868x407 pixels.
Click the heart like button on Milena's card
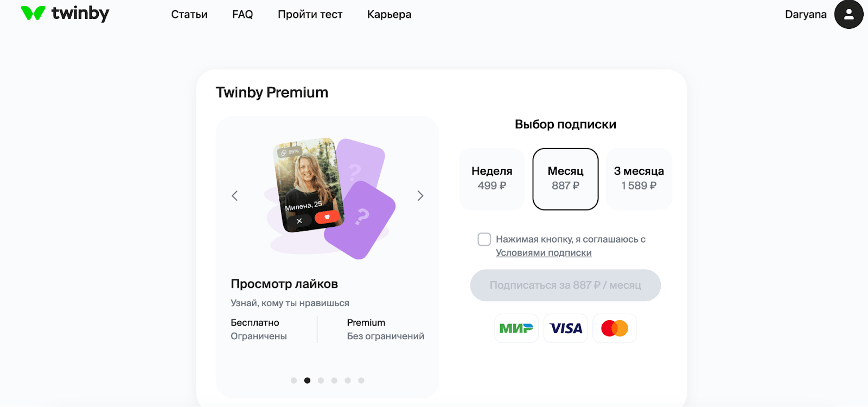tap(327, 217)
